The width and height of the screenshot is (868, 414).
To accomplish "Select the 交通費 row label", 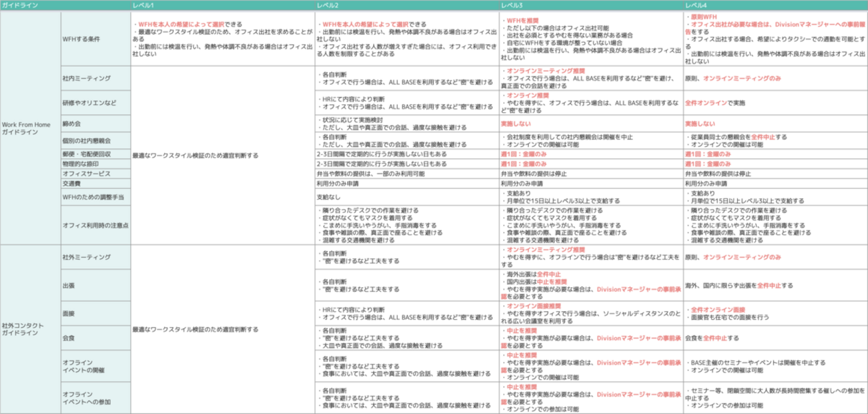I will click(95, 182).
